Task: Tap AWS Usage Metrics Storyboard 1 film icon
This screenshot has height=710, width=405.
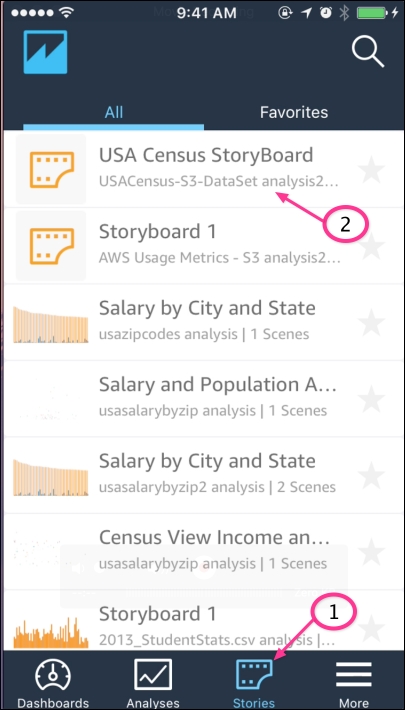Action: click(51, 245)
